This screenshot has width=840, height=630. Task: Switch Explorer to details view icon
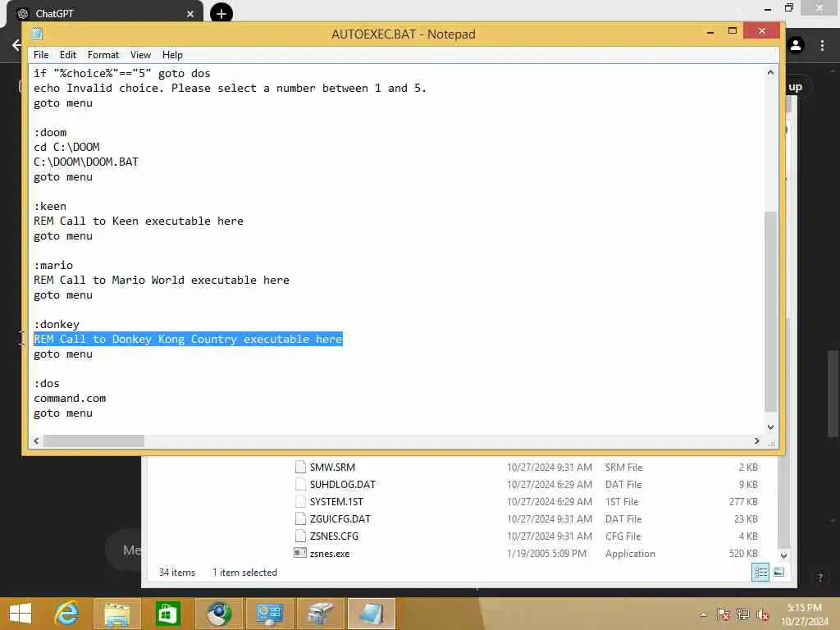[760, 572]
